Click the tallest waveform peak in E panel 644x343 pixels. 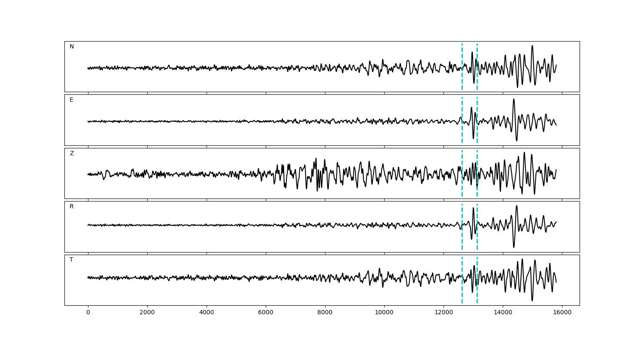(513, 99)
